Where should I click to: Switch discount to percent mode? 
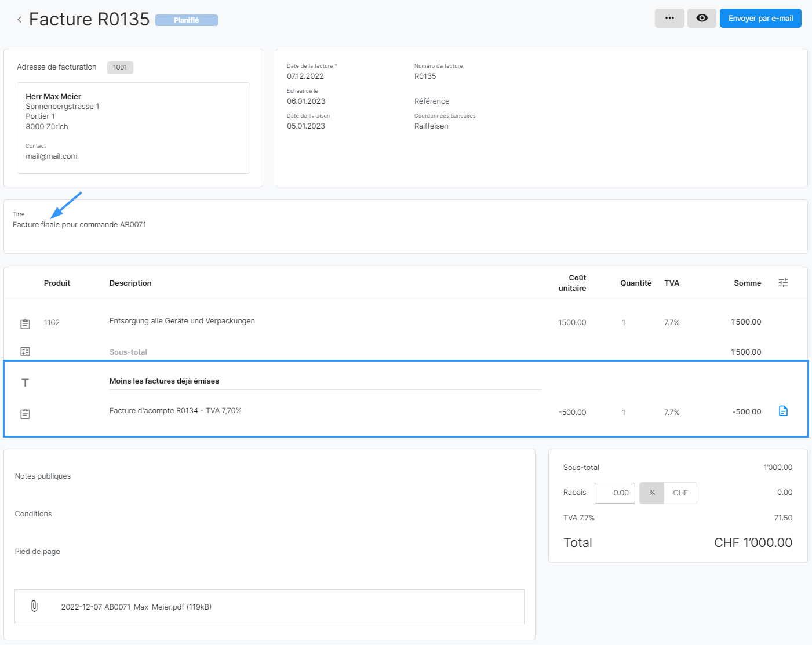tap(652, 493)
